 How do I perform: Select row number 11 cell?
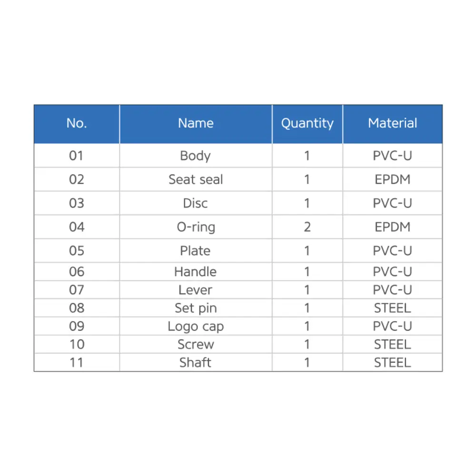pos(77,362)
